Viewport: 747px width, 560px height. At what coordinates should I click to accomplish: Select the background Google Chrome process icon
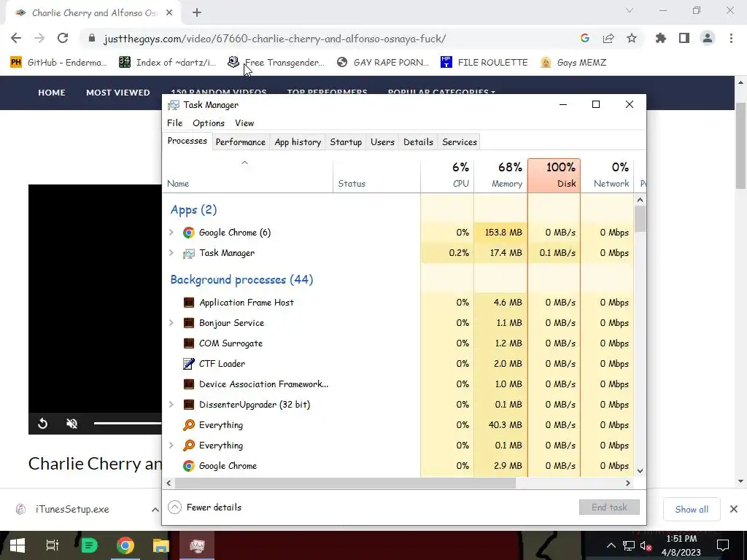coord(189,466)
